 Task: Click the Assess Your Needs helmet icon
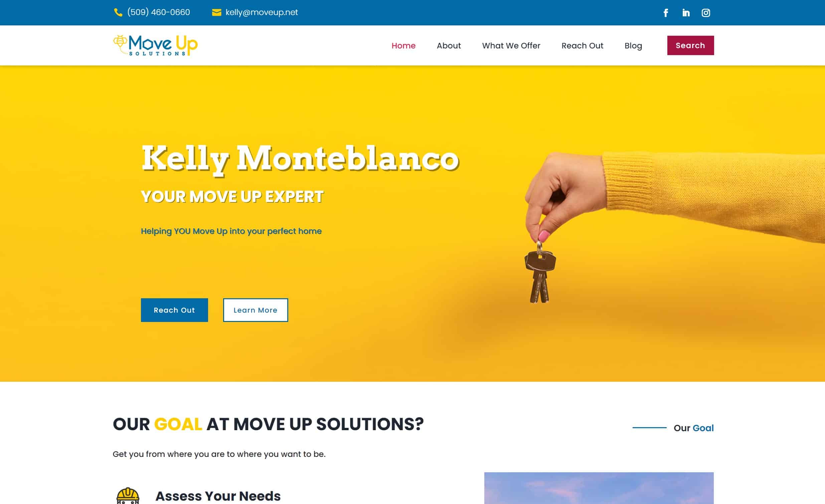point(128,495)
